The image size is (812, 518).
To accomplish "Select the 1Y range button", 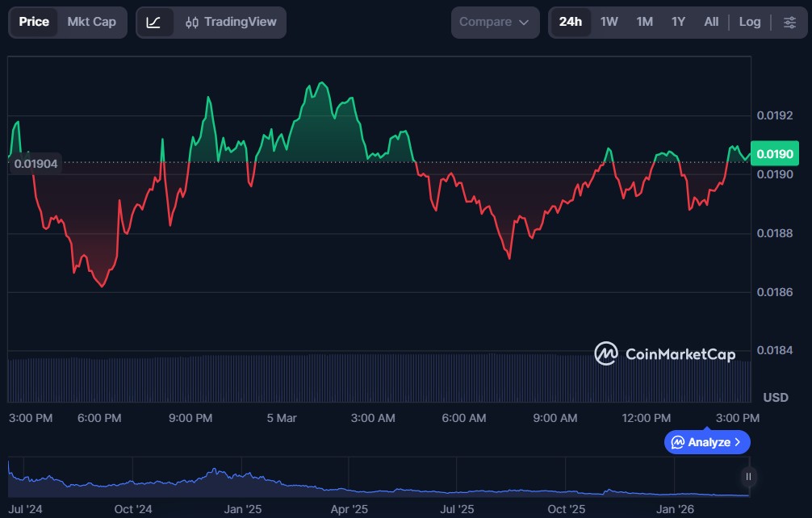I will pyautogui.click(x=678, y=22).
